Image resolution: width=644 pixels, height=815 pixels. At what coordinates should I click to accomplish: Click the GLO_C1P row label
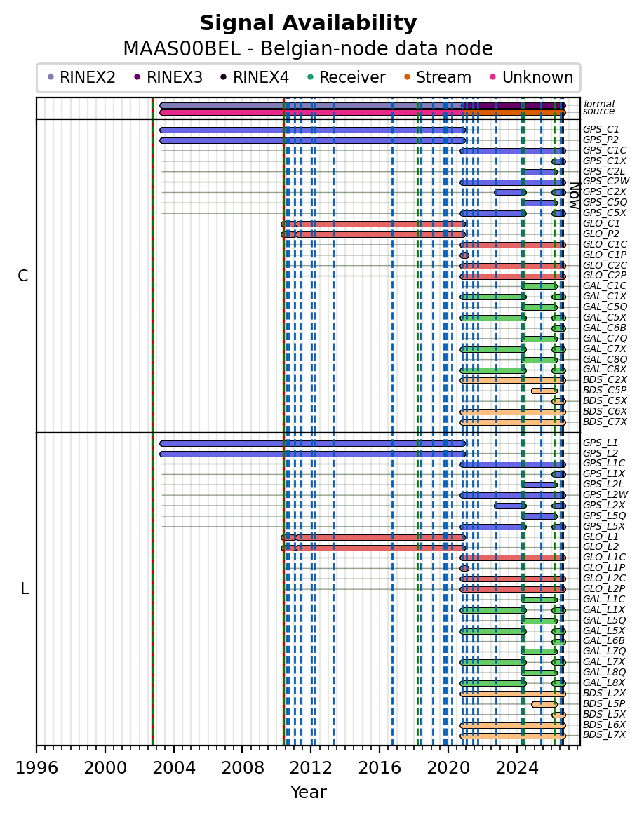pos(605,255)
